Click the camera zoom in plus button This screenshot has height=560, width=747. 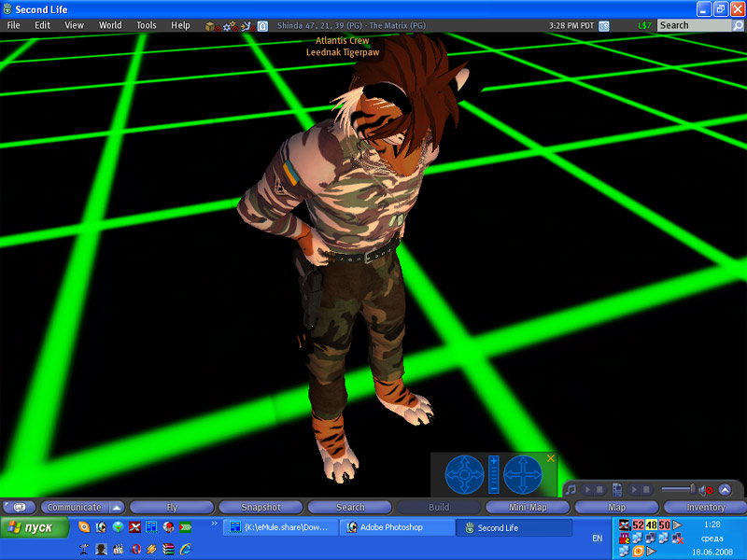coord(494,461)
